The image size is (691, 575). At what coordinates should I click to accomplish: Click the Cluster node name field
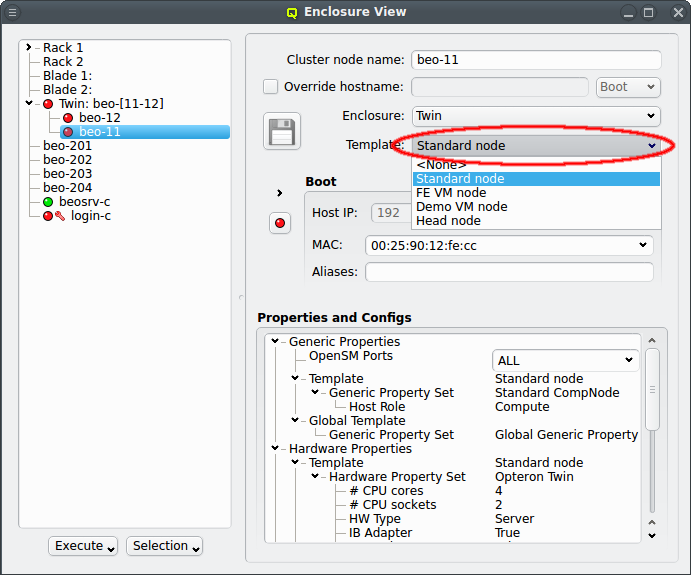[536, 60]
